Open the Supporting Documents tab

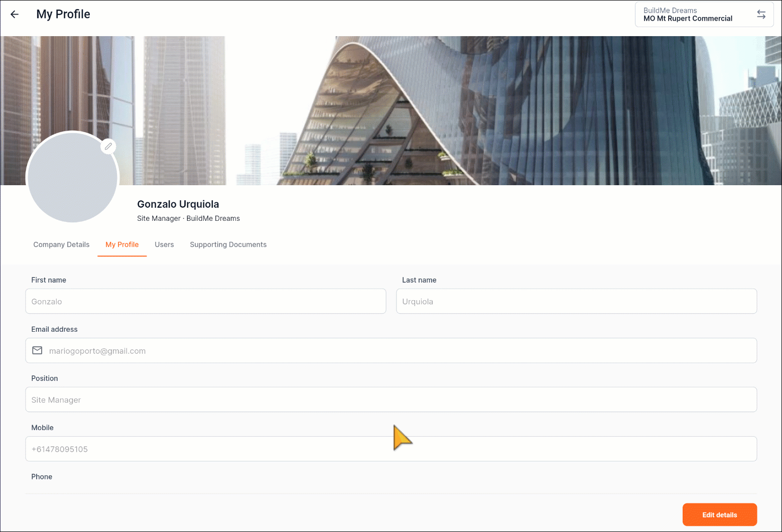click(228, 244)
